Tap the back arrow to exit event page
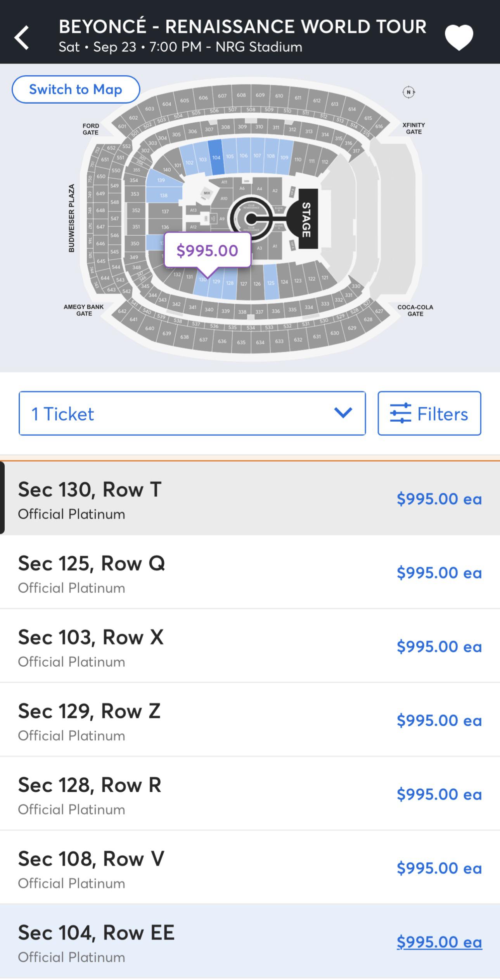 point(22,37)
